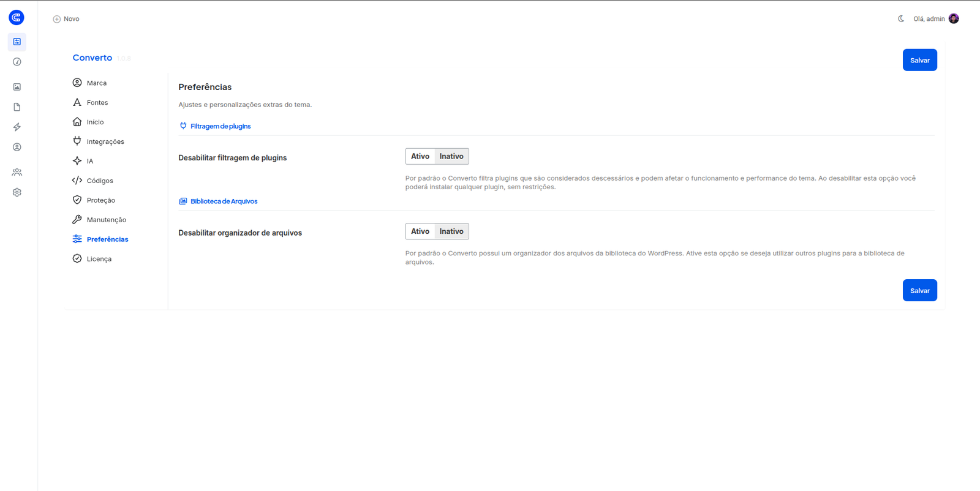Viewport: 980px width, 491px height.
Task: Click the Desabilitar organizador de arquivos label
Action: pos(240,233)
